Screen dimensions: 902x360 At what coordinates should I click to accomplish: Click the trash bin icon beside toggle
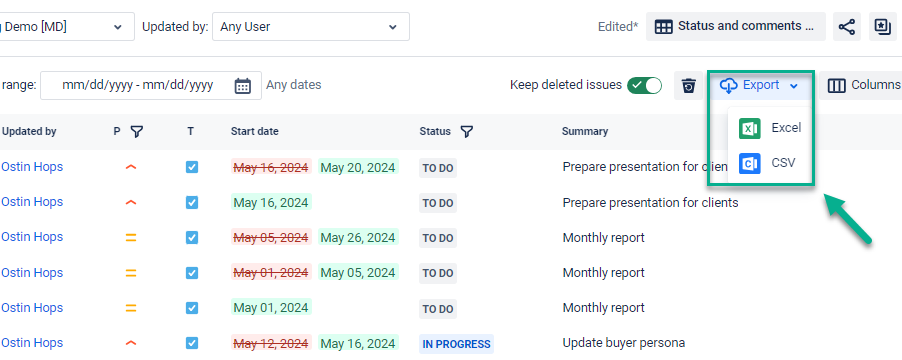click(689, 86)
